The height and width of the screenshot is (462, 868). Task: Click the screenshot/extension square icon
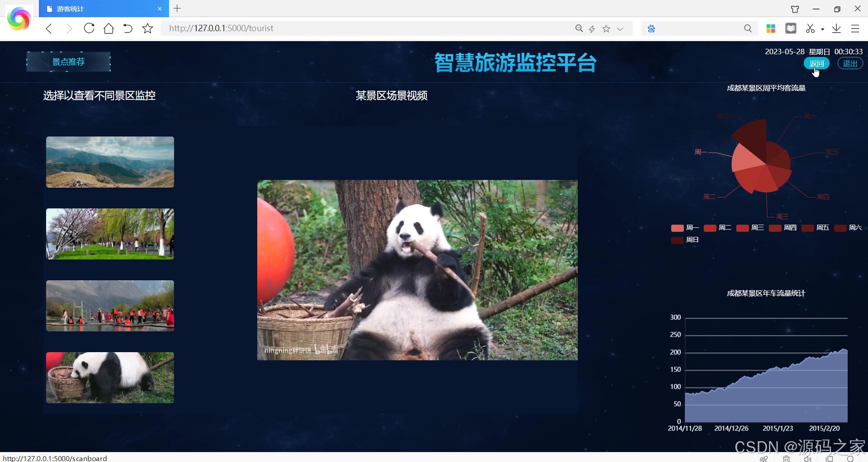pos(791,28)
